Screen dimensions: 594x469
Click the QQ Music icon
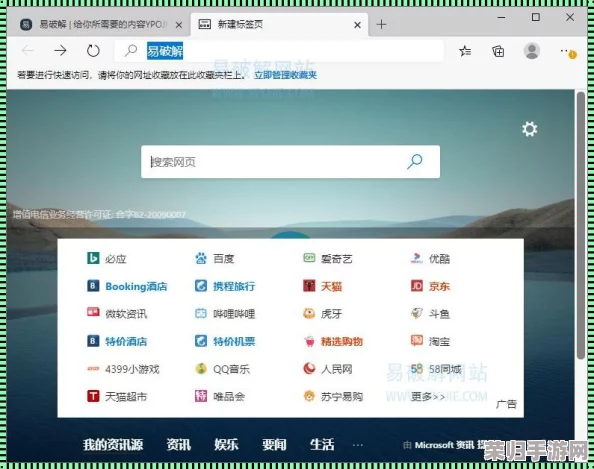tap(201, 368)
